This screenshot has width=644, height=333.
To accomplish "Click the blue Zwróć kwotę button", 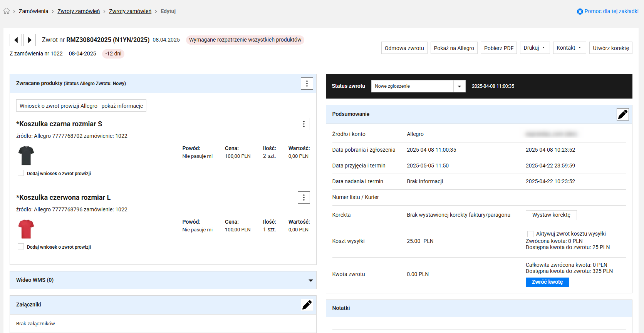I will [547, 282].
